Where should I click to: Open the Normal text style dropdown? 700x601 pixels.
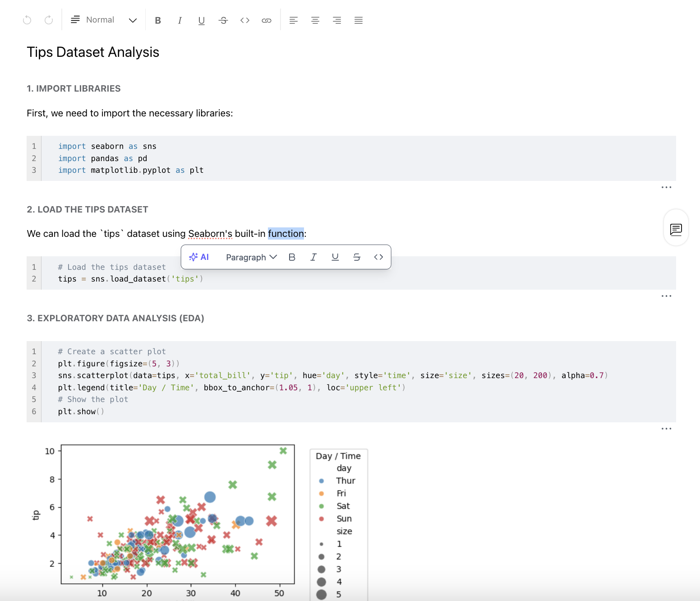(104, 20)
